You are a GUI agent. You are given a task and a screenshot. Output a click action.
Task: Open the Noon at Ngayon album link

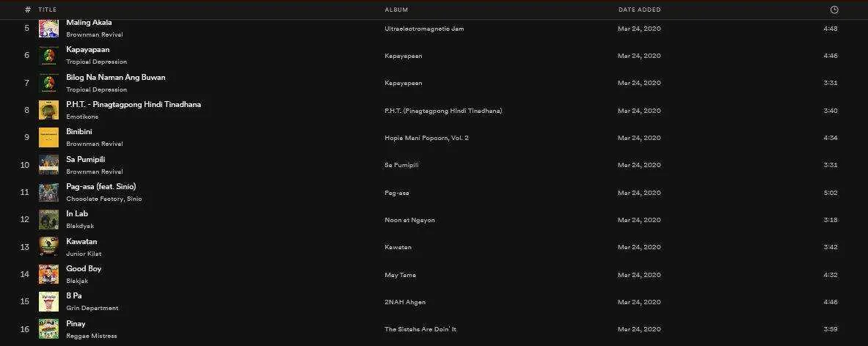(409, 220)
